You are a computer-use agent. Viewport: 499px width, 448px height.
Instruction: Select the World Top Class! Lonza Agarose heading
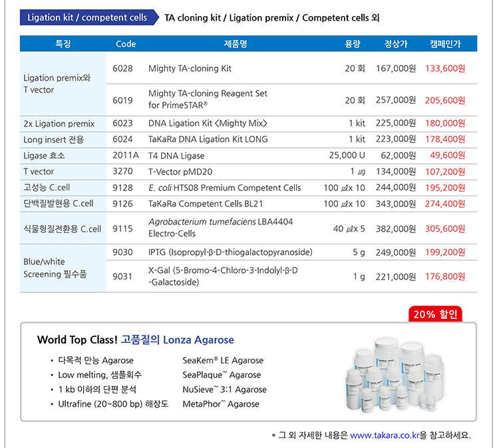coord(136,339)
